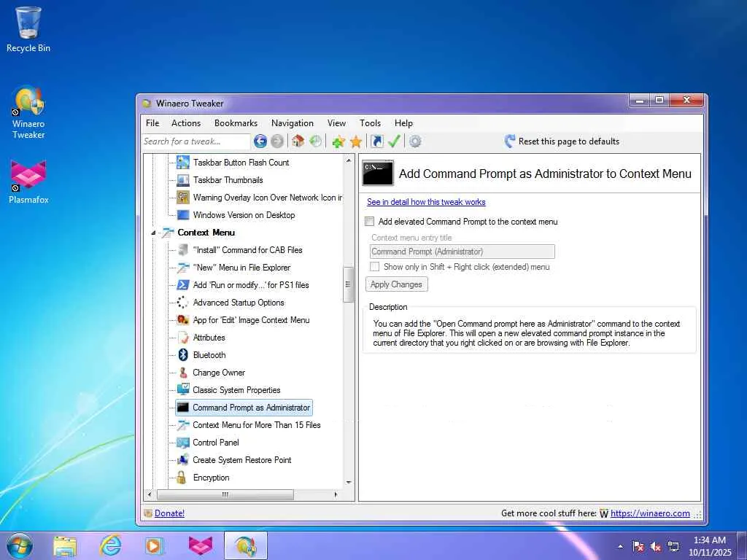The height and width of the screenshot is (560, 747).
Task: Collapse the Context Menu tree category
Action: [153, 233]
